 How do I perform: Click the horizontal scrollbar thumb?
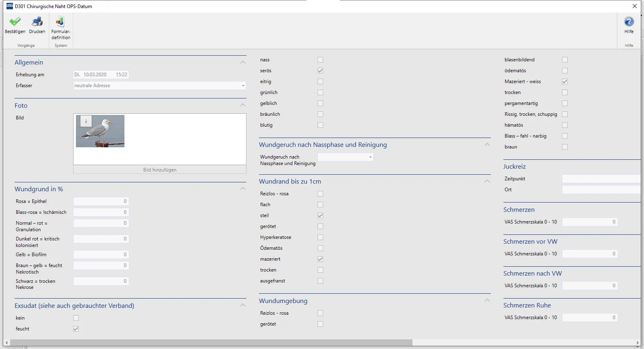click(211, 343)
